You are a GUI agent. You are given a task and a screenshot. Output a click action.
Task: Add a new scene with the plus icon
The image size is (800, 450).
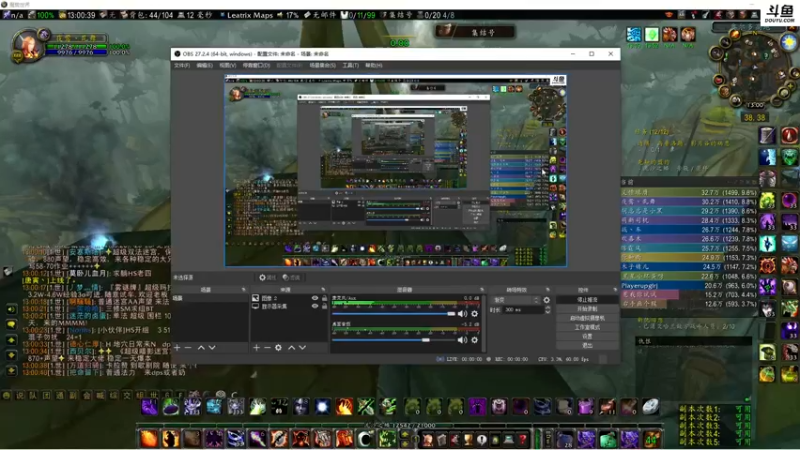coord(177,347)
